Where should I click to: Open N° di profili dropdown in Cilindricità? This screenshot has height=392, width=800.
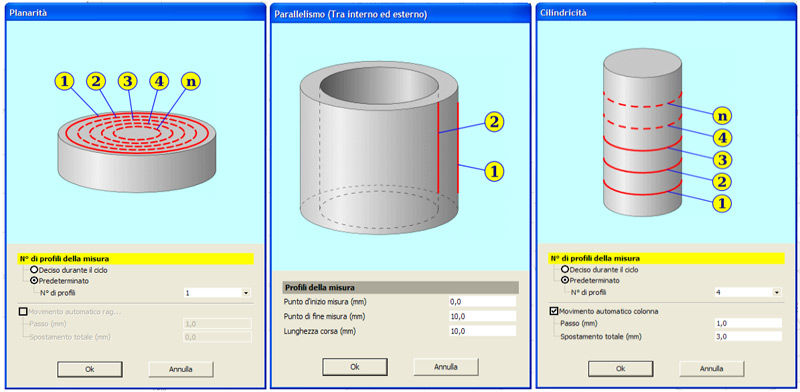pyautogui.click(x=777, y=293)
